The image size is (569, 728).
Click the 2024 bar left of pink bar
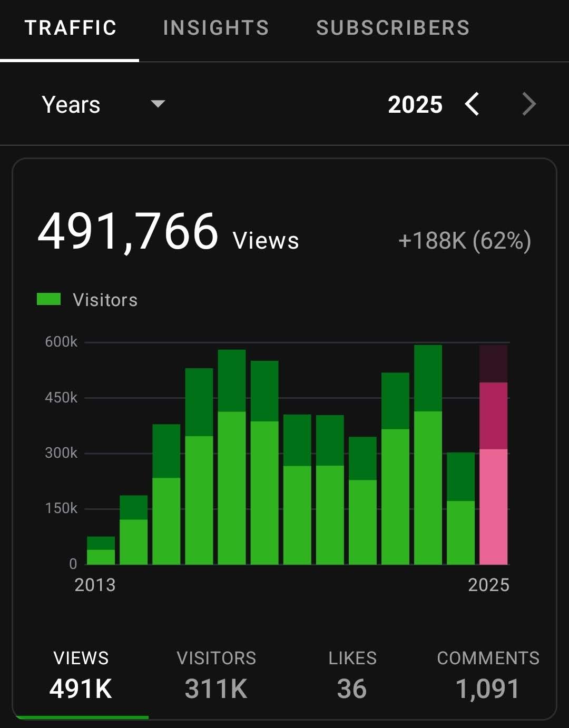460,508
